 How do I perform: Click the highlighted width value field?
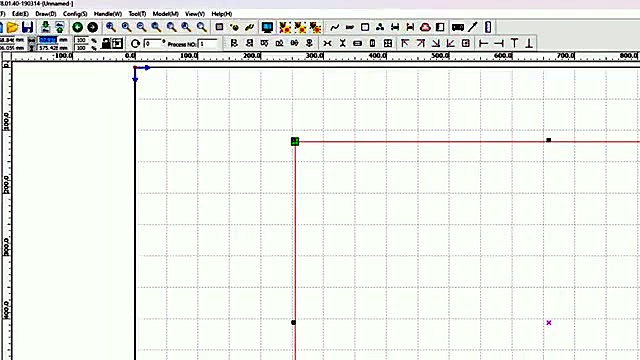pyautogui.click(x=48, y=40)
